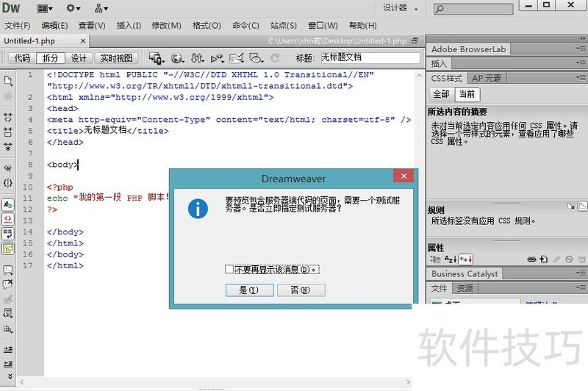The image size is (588, 391).
Task: Open the preview in browser globe icon
Action: 177,58
